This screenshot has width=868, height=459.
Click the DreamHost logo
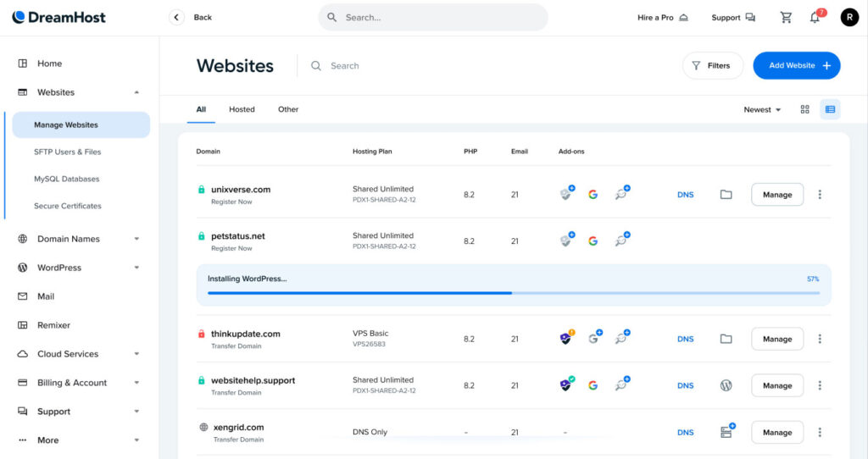[x=58, y=17]
